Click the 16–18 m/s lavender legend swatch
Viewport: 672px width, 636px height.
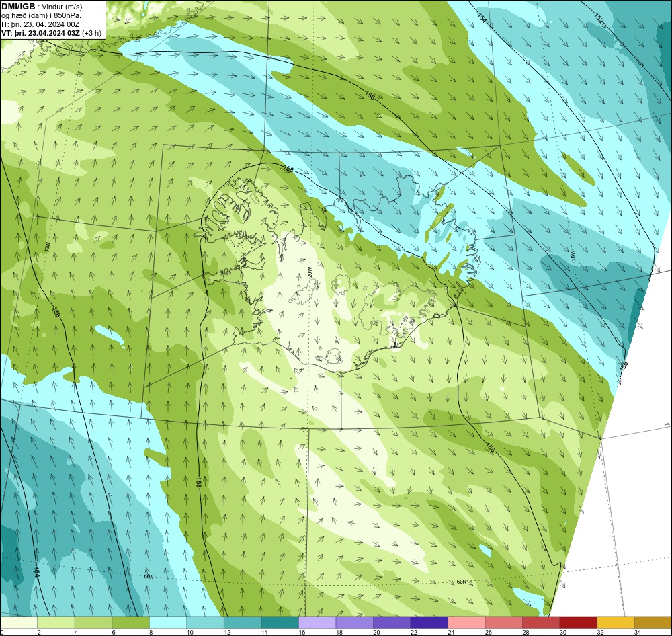[317, 623]
